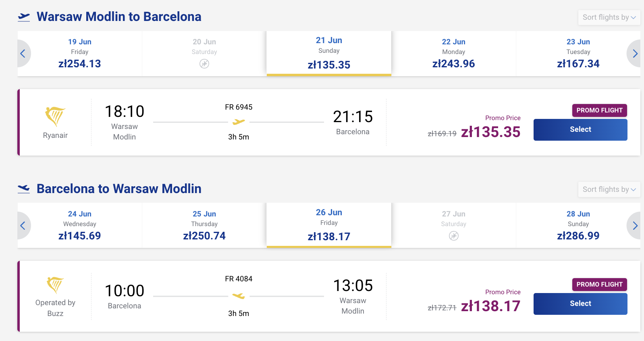Click the no-flight icon under 20 Jun

[204, 64]
